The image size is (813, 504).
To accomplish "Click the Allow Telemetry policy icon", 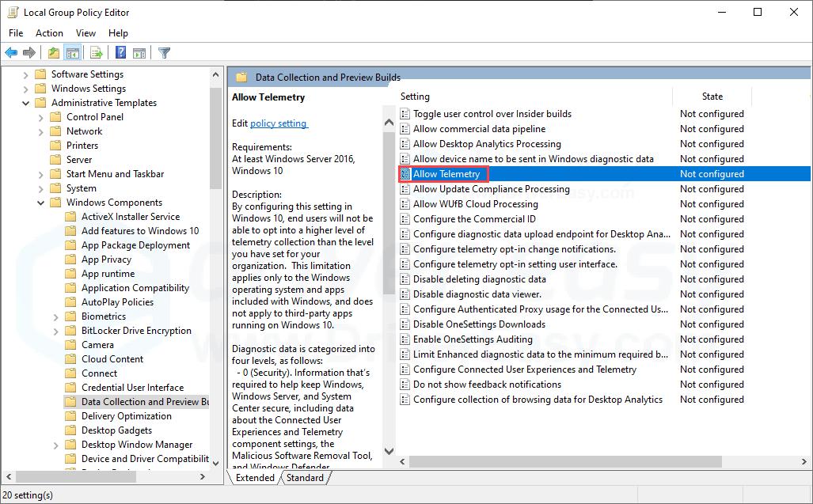I will click(x=405, y=174).
